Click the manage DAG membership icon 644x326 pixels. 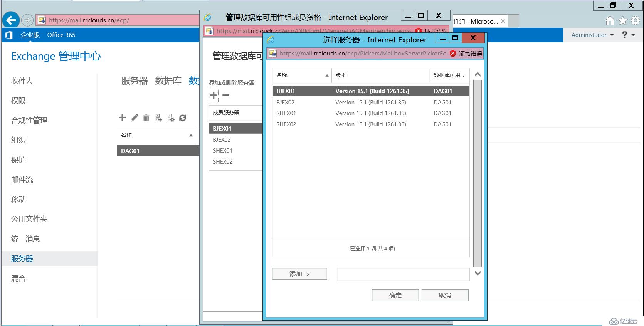[x=158, y=118]
